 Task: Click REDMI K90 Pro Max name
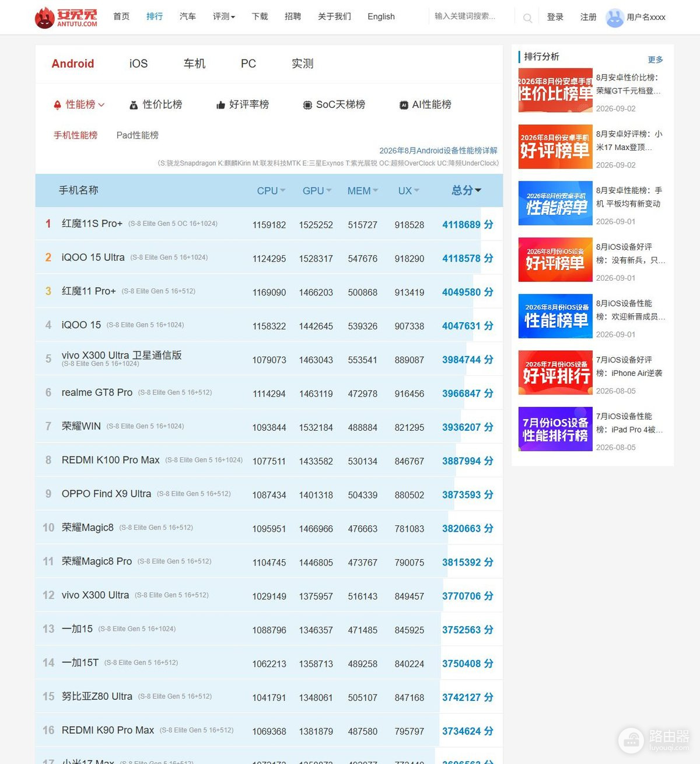pyautogui.click(x=108, y=731)
